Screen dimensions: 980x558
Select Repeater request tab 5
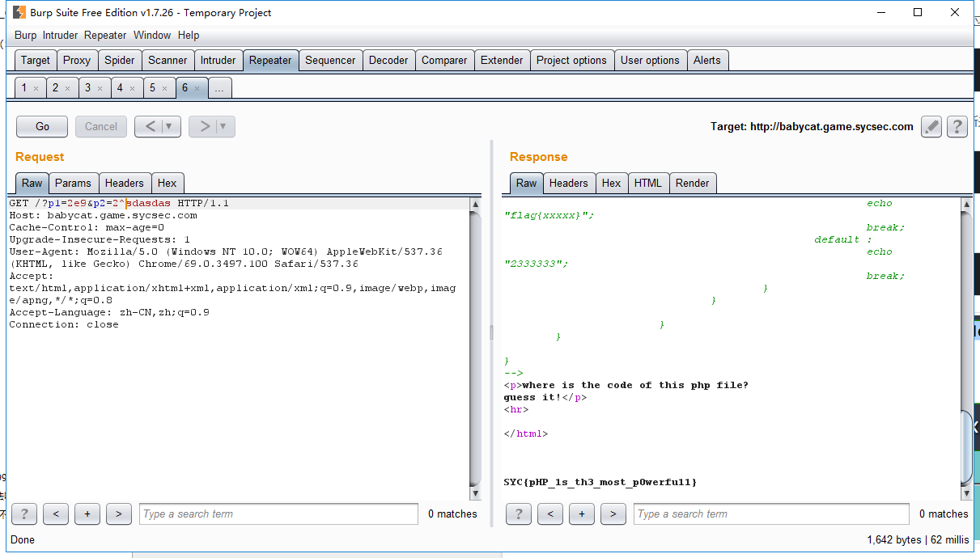[152, 87]
